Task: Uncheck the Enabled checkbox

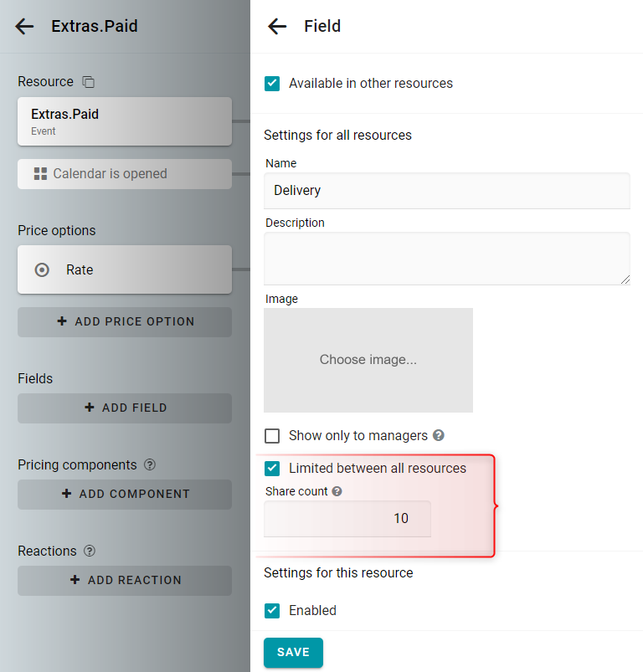Action: tap(272, 610)
